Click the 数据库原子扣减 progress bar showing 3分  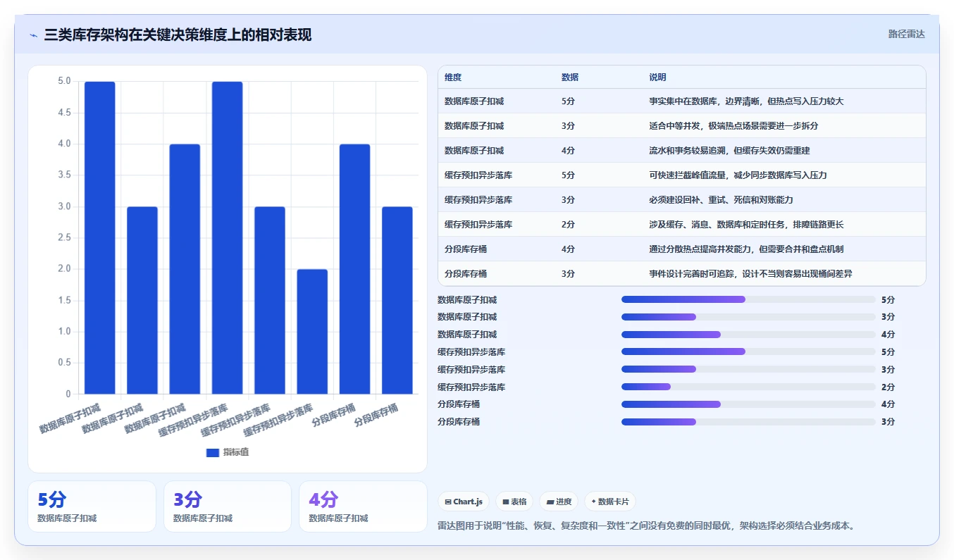(x=748, y=317)
